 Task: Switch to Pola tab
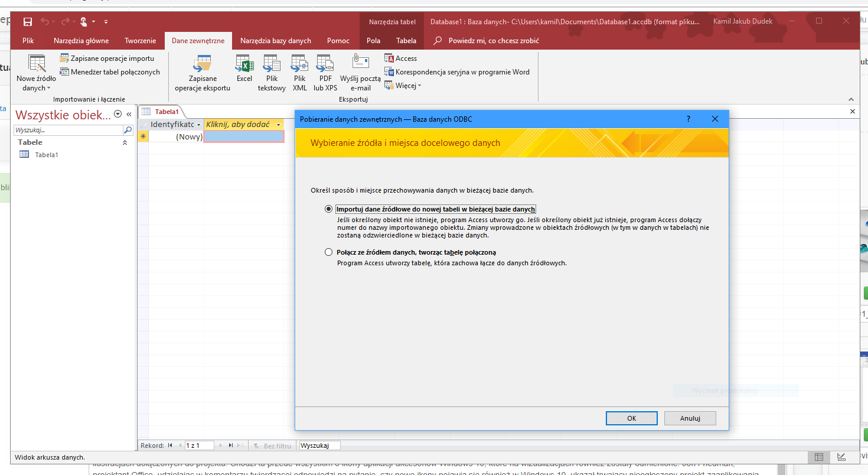373,41
